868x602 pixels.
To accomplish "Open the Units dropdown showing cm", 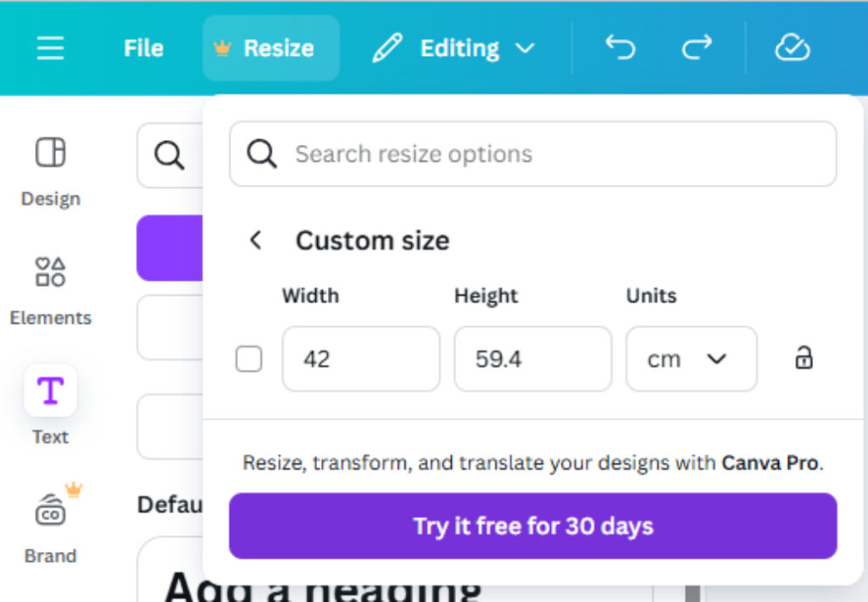I will (691, 359).
